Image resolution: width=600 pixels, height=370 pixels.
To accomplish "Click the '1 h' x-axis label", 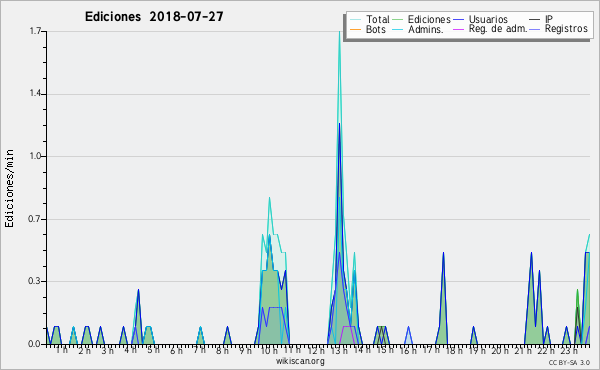I will 62,350.
